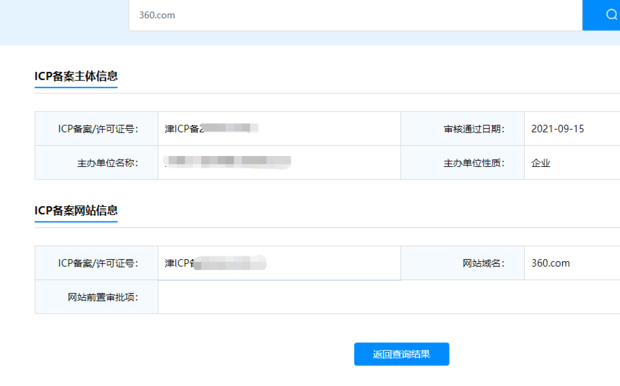Click the blurred 主办单位名称 value
Screen dimensions: 620x386
[227, 162]
